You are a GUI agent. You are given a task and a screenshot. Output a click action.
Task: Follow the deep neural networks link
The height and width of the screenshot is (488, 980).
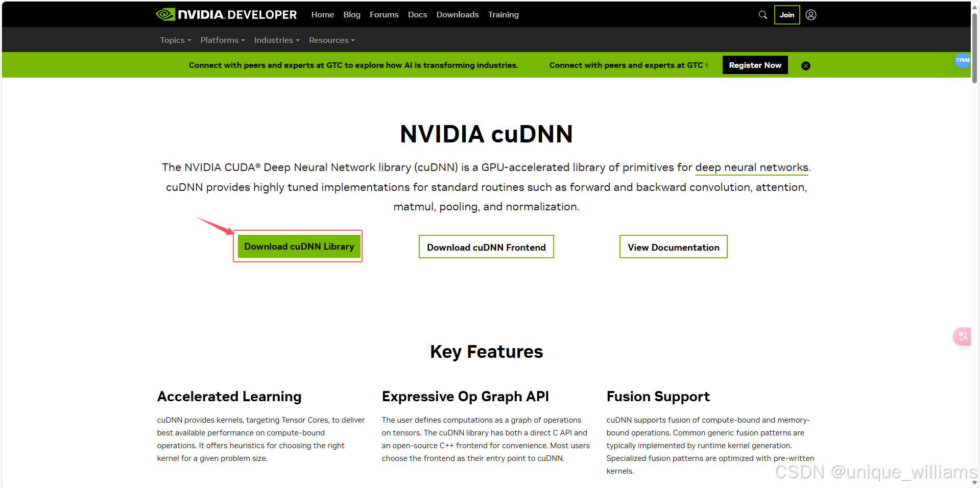pos(752,167)
